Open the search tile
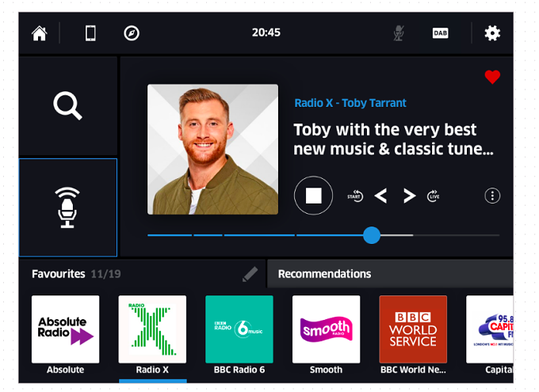 [67, 106]
